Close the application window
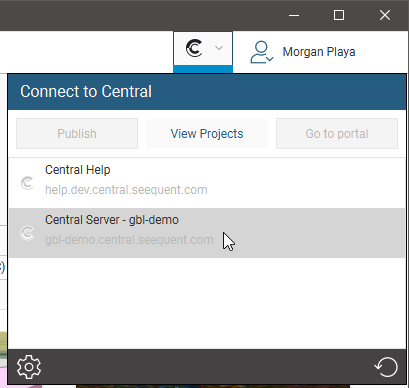The width and height of the screenshot is (409, 388). tap(385, 15)
